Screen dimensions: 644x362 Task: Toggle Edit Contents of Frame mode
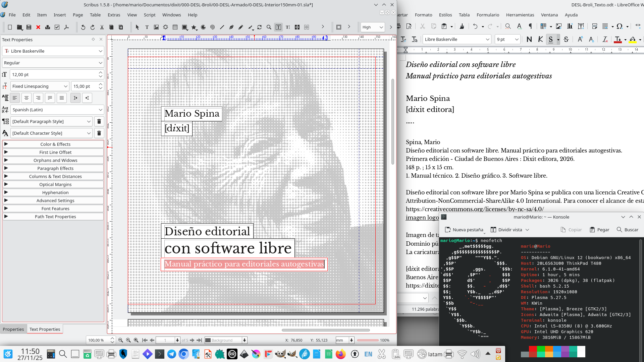coord(279,27)
